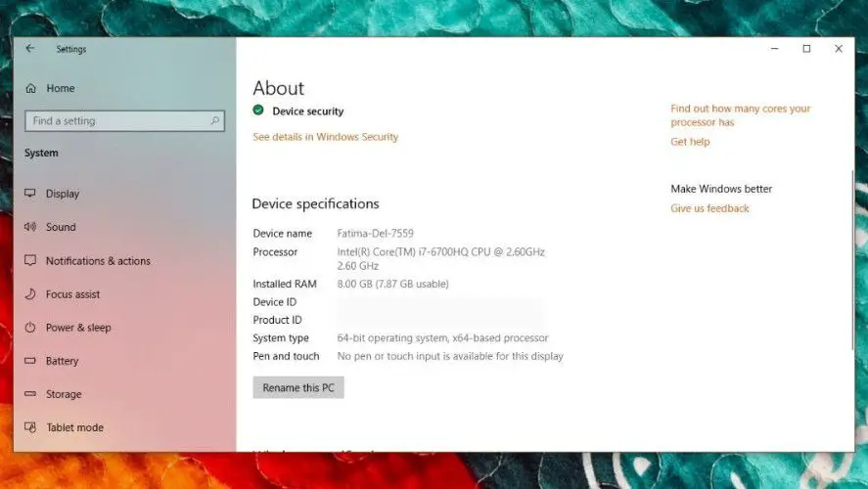Screen dimensions: 868x489
Task: Click the System type label
Action: click(281, 338)
